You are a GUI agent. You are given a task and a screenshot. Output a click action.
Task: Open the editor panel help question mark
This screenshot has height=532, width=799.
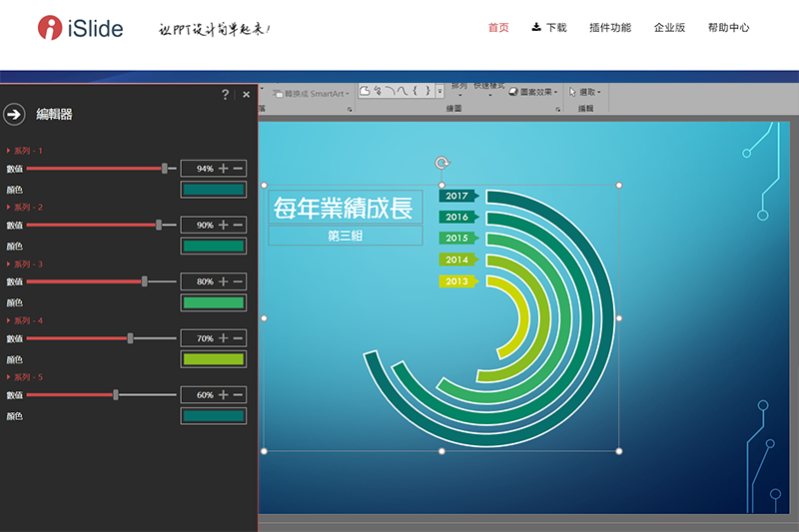coord(226,94)
